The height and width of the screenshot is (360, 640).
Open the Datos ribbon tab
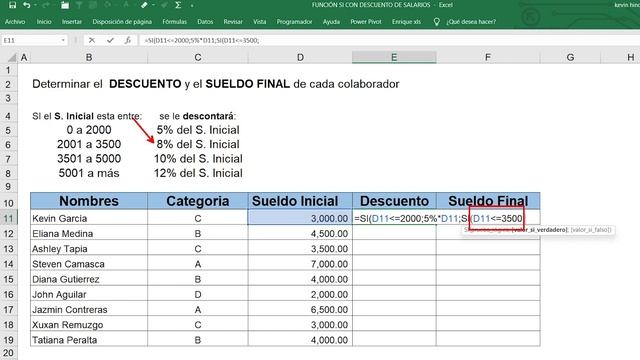pyautogui.click(x=205, y=22)
